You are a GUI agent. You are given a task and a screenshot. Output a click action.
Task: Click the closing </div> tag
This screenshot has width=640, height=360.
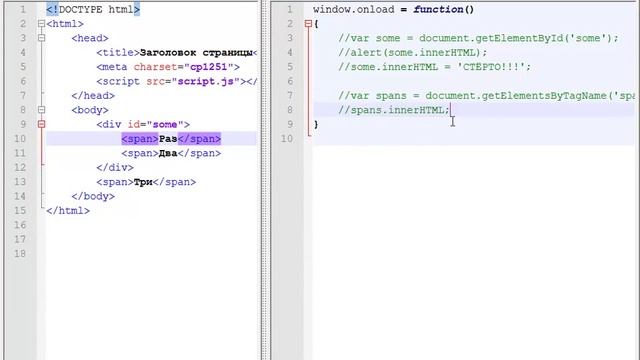tap(115, 167)
